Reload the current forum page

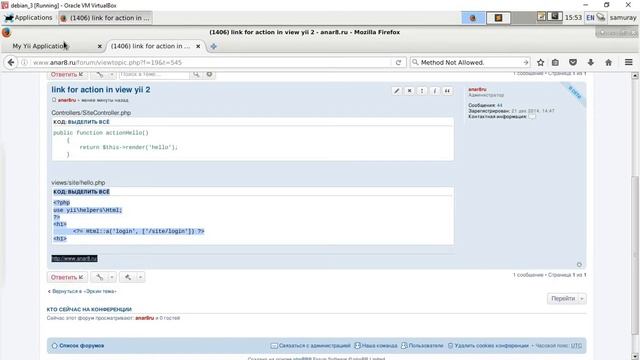pos(398,62)
